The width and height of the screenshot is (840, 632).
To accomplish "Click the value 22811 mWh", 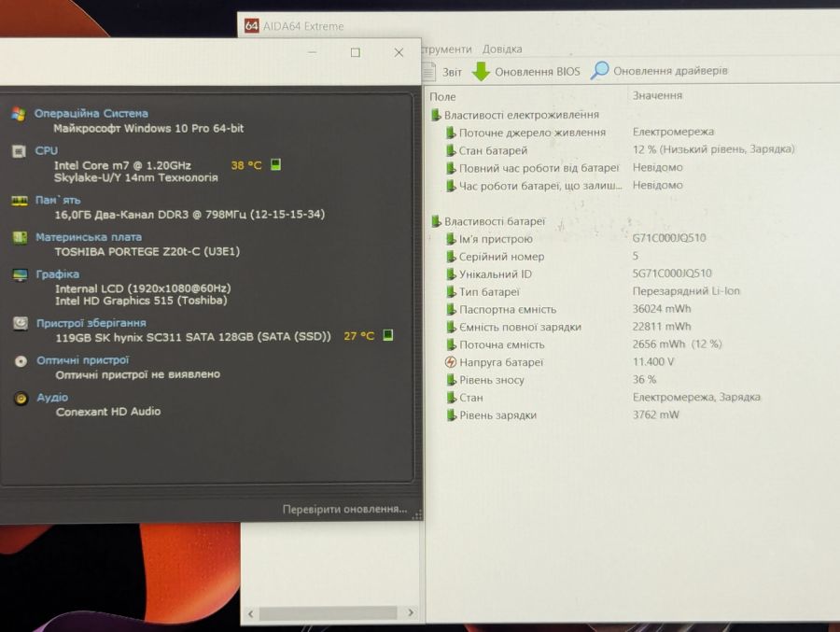I will click(x=662, y=326).
